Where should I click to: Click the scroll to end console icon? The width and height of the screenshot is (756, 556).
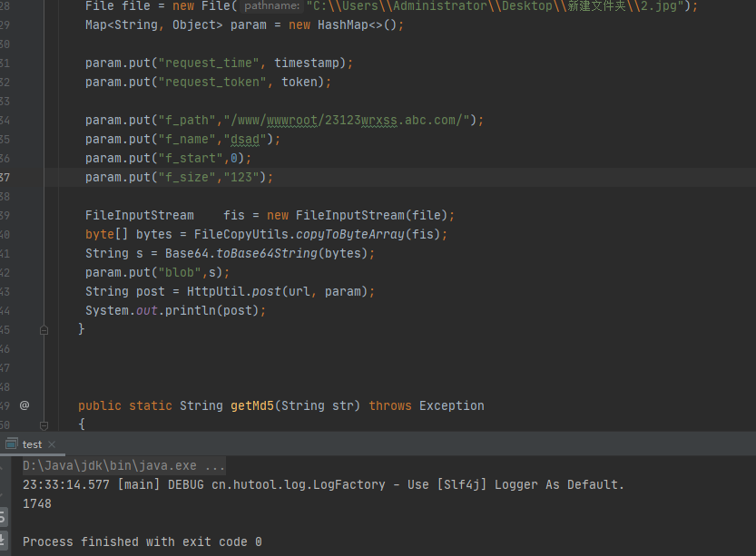click(x=3, y=539)
